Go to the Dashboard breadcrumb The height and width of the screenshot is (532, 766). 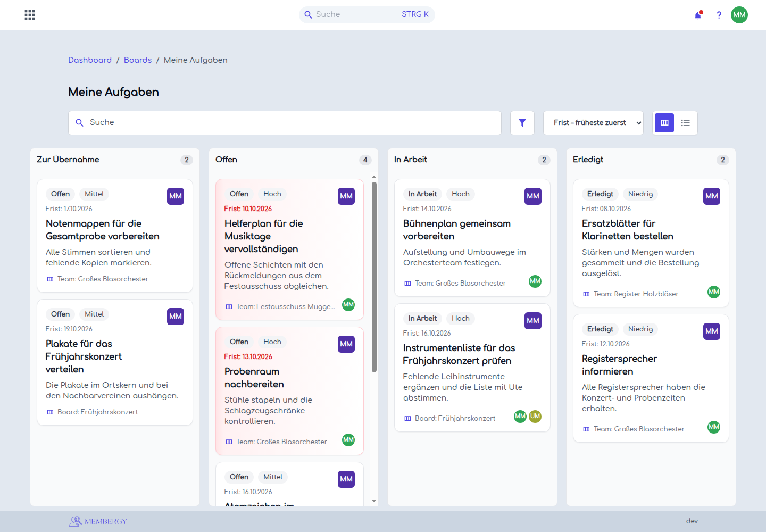click(x=90, y=60)
